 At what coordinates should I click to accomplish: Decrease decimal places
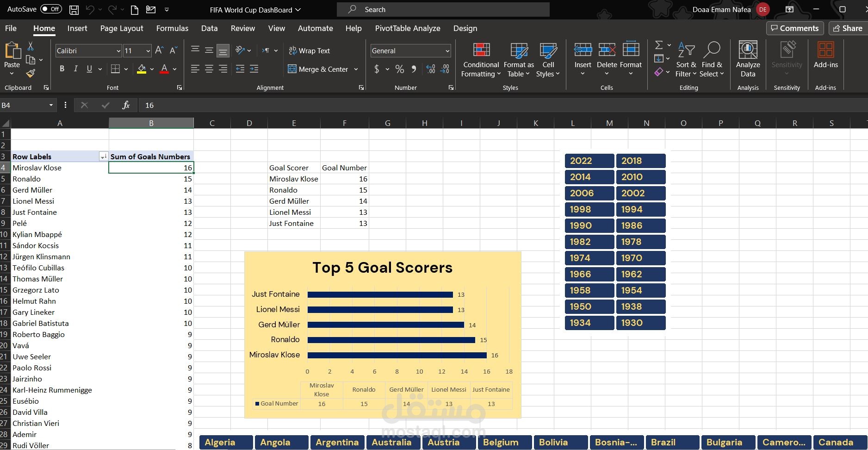(445, 69)
